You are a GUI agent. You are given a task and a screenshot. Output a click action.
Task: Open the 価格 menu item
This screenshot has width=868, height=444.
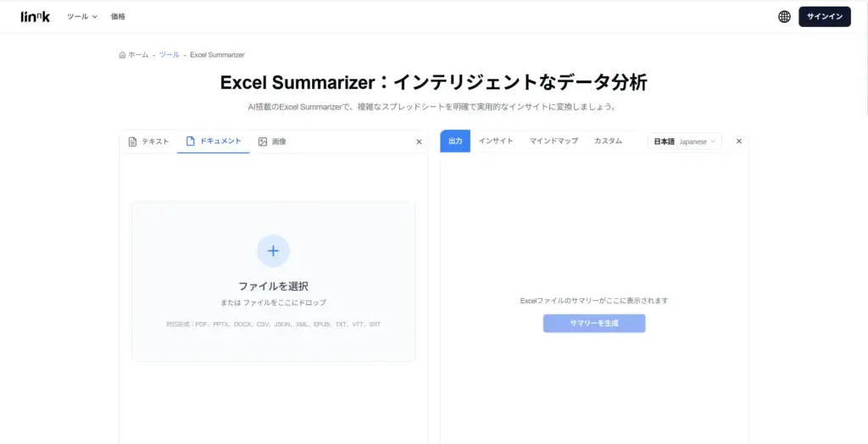(118, 17)
